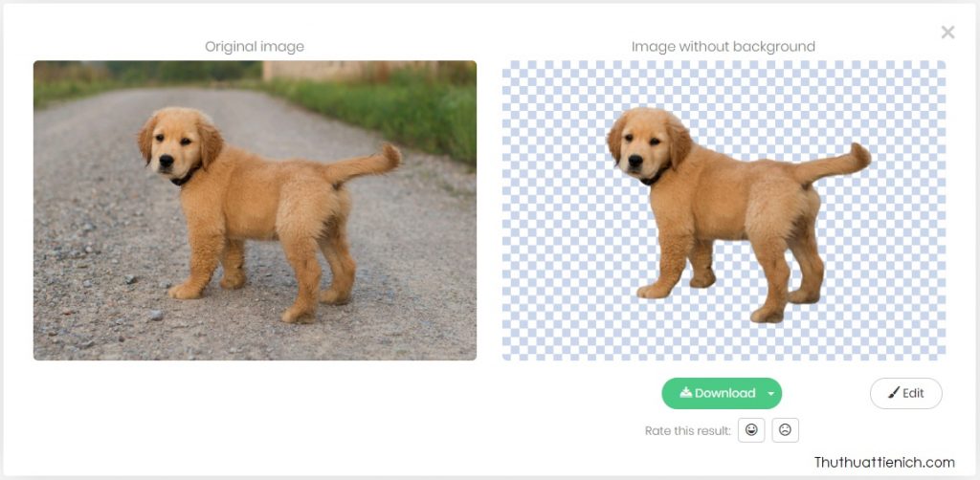Click the puppy's hind paw in the cutout
This screenshot has height=480, width=980.
coord(767,314)
